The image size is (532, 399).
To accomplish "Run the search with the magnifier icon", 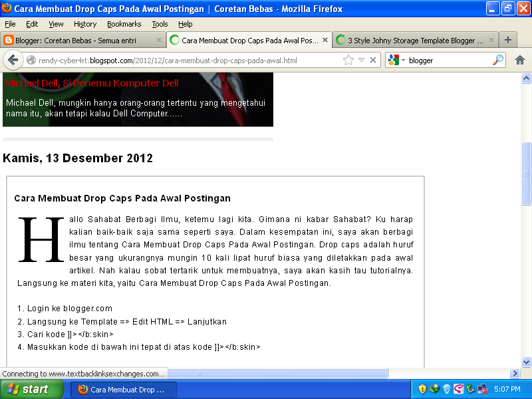I will click(x=497, y=60).
